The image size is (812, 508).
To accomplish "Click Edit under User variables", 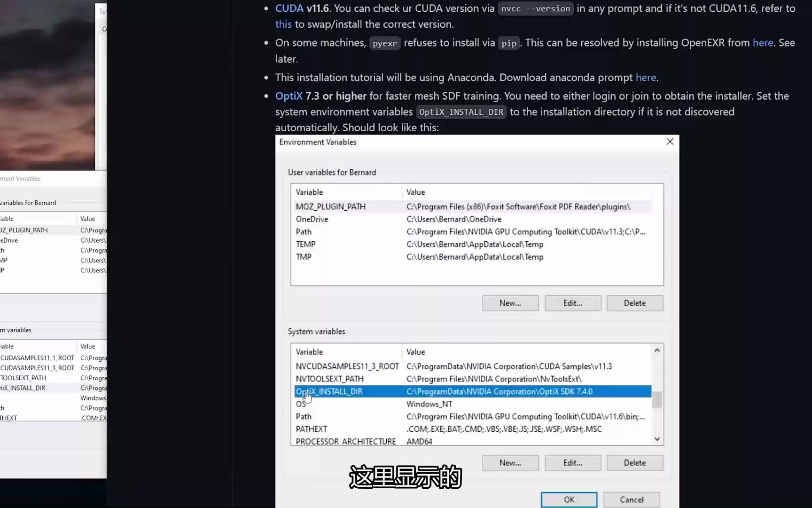I will pos(572,303).
